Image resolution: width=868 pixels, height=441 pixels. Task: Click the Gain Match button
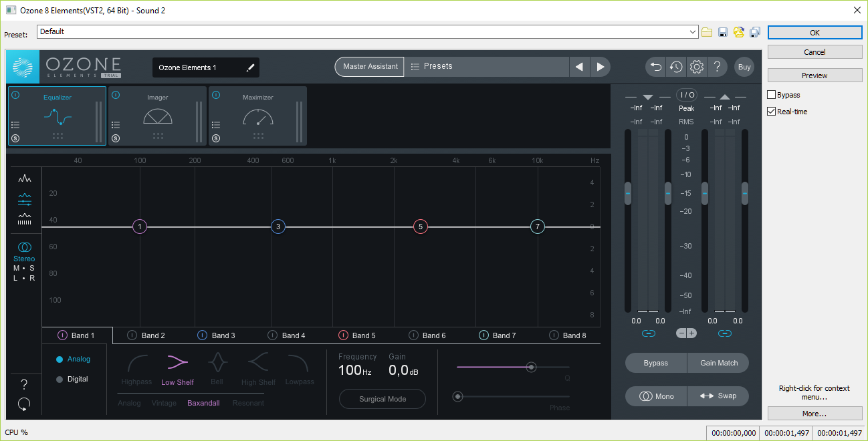click(719, 363)
